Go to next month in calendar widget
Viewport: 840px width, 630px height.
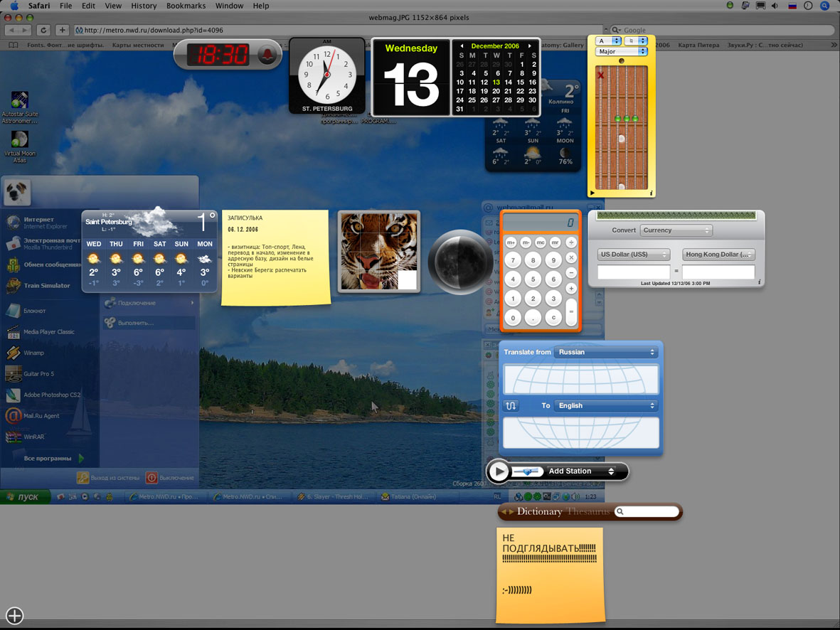[529, 46]
